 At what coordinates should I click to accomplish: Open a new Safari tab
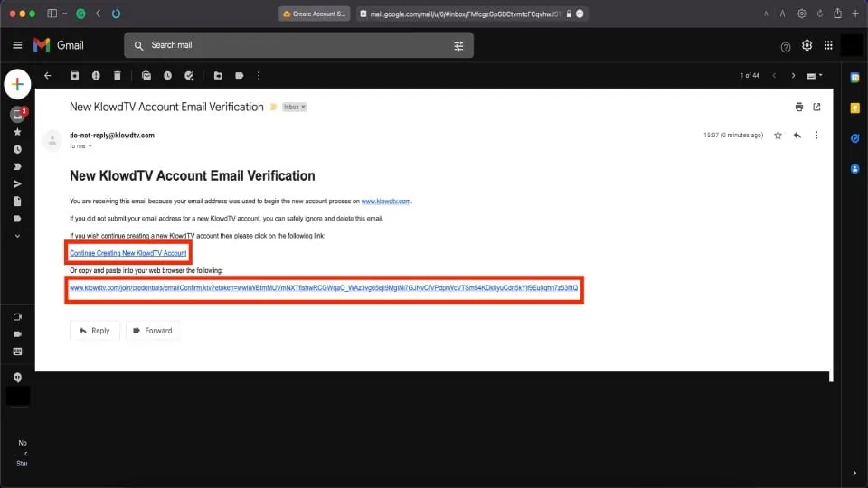point(855,14)
